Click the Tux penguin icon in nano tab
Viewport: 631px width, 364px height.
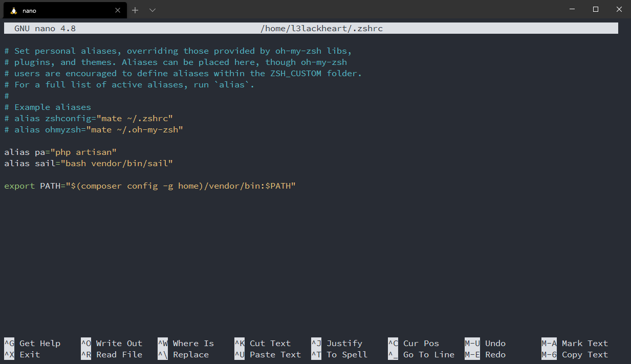pyautogui.click(x=14, y=10)
